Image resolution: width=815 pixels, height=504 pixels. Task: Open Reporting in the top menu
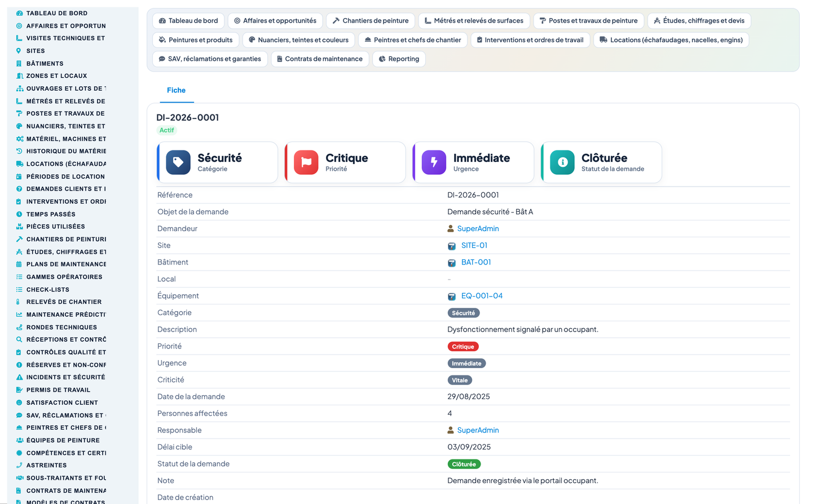399,59
